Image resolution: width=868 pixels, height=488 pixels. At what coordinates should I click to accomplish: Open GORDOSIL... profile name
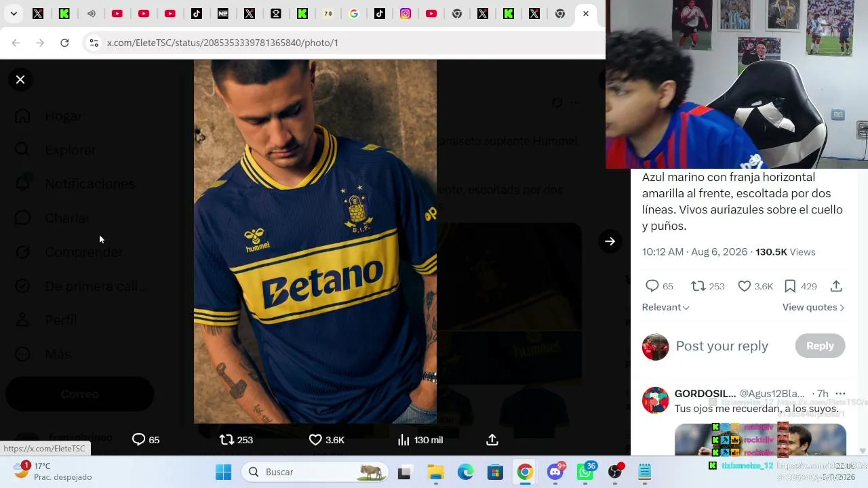click(705, 394)
